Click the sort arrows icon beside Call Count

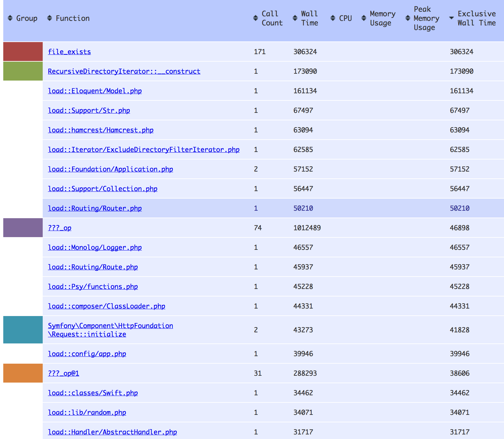pyautogui.click(x=256, y=18)
